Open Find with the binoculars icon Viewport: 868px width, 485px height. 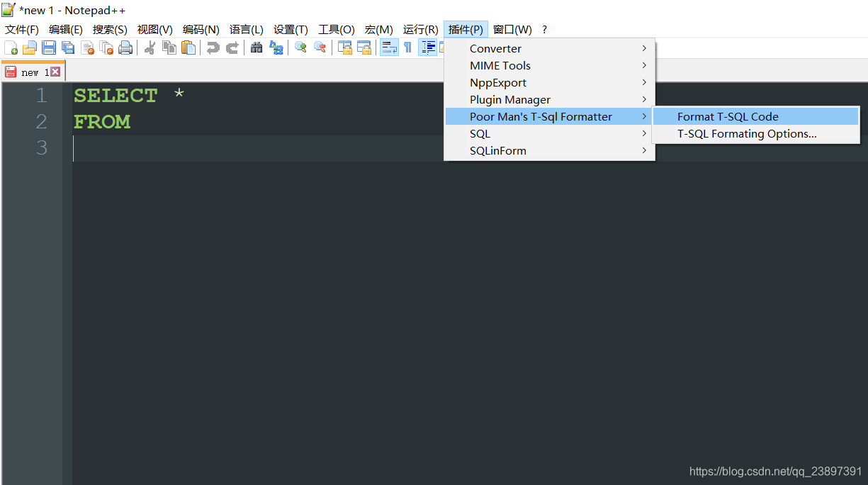[x=257, y=48]
